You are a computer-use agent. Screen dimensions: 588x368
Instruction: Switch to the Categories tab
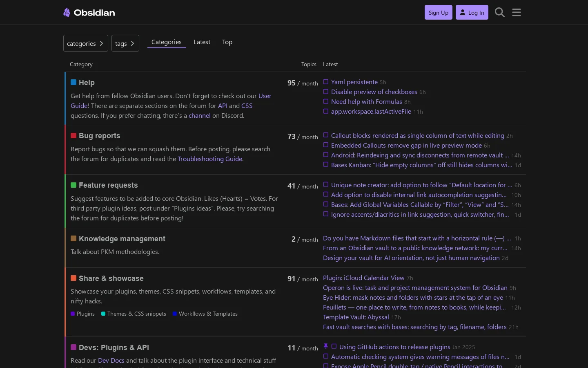[167, 42]
